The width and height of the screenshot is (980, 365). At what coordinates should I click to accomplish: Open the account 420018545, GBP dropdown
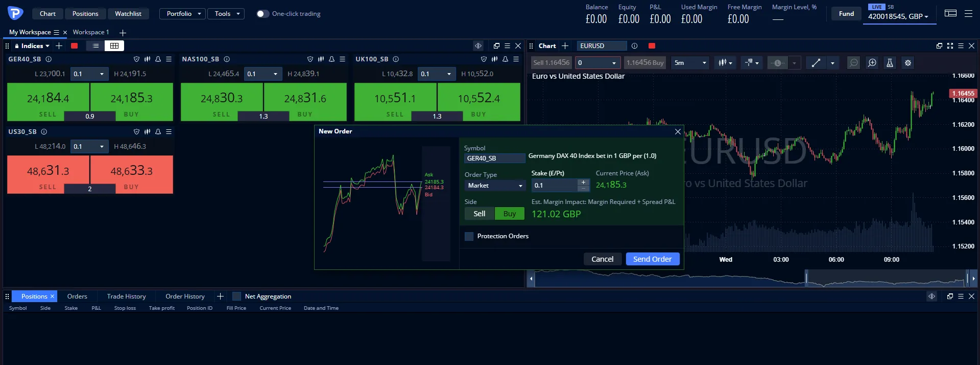pyautogui.click(x=898, y=16)
